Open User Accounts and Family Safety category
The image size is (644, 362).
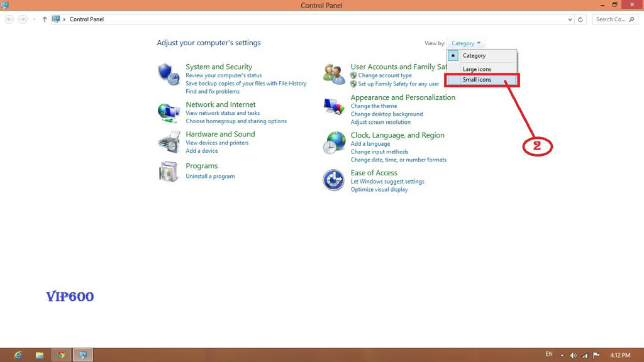(398, 67)
